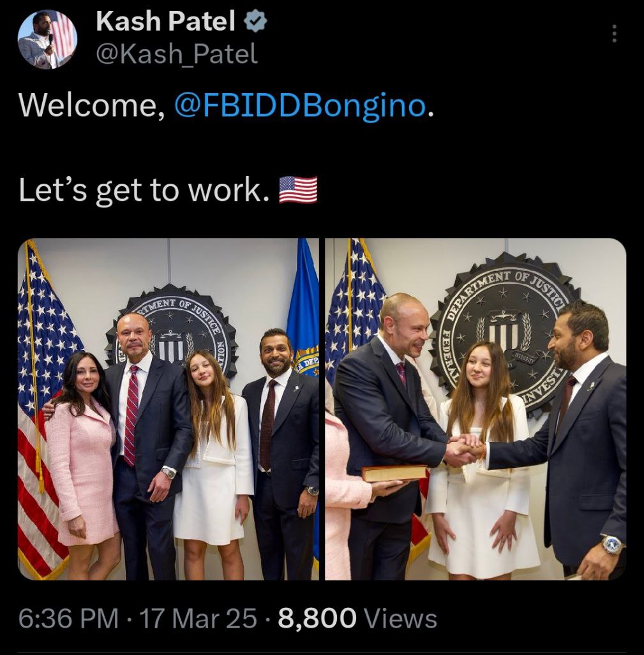Screen dimensions: 644x655
Task: Open the left group photo
Action: tap(168, 409)
